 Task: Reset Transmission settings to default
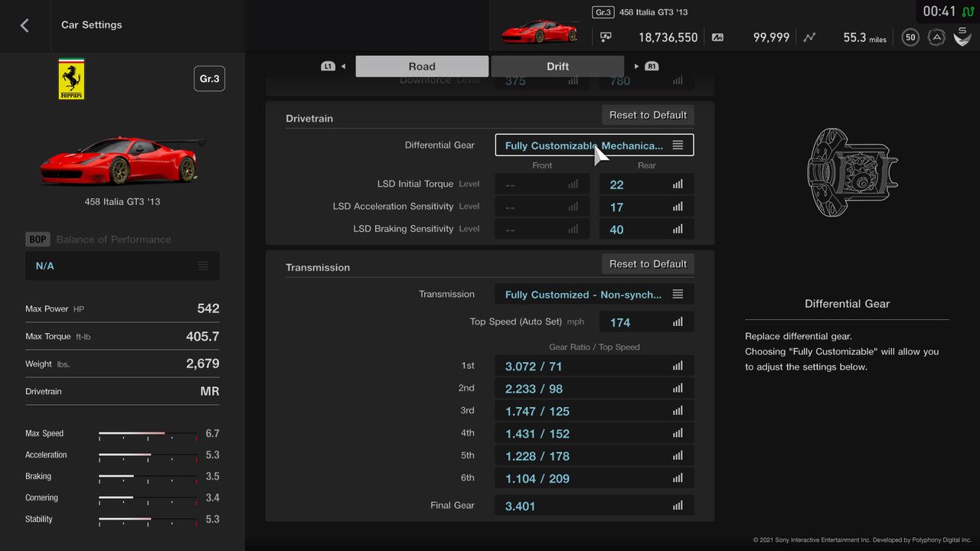point(648,264)
